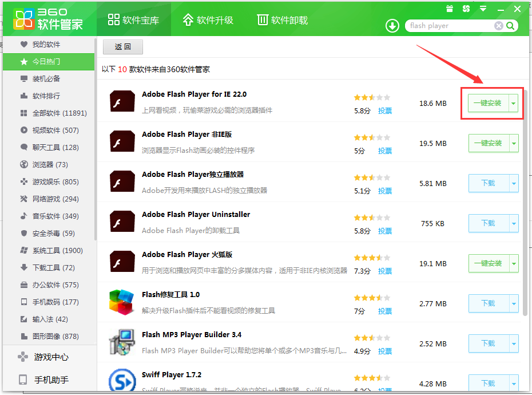This screenshot has width=532, height=395.
Task: Click 一键安装 for Adobe Flash Player 非IE版
Action: 489,143
